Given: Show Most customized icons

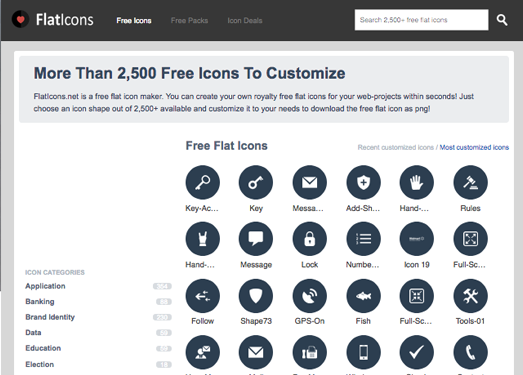Looking at the screenshot, I should point(474,147).
